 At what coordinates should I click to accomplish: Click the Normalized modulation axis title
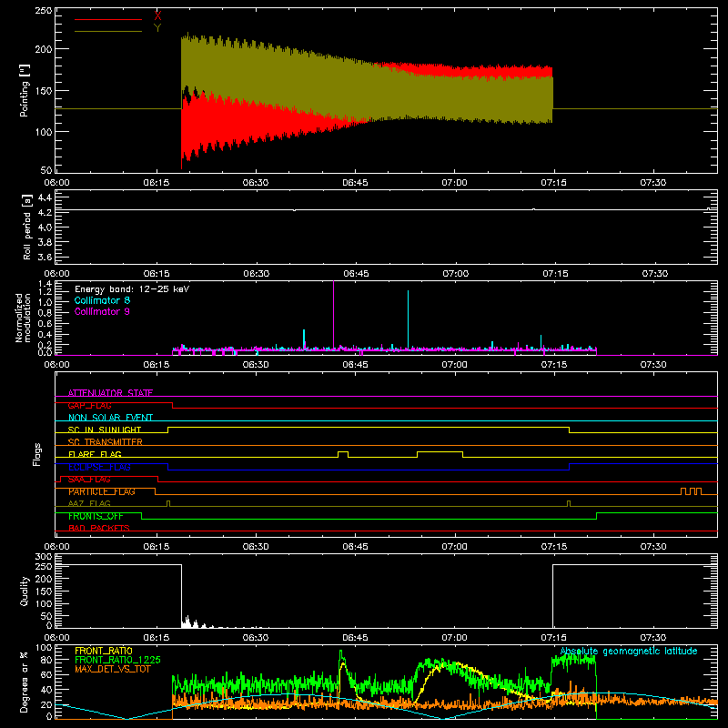coord(23,318)
